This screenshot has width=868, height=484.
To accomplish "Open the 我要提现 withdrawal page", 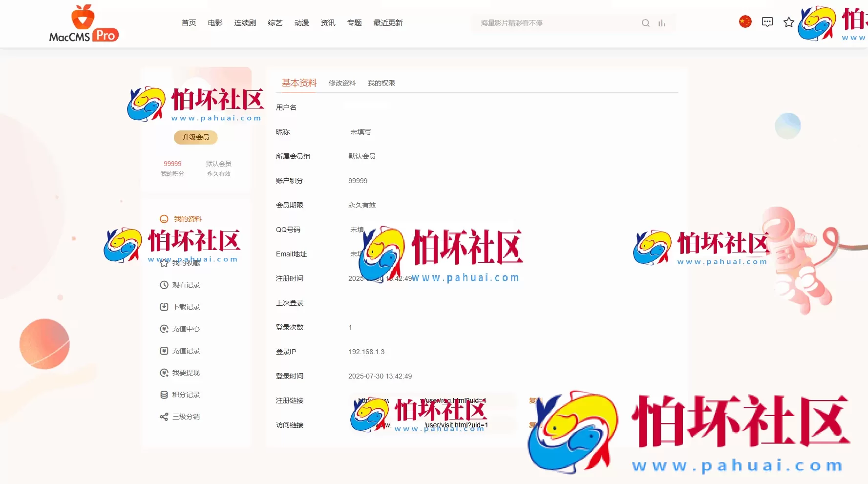I will pyautogui.click(x=186, y=373).
